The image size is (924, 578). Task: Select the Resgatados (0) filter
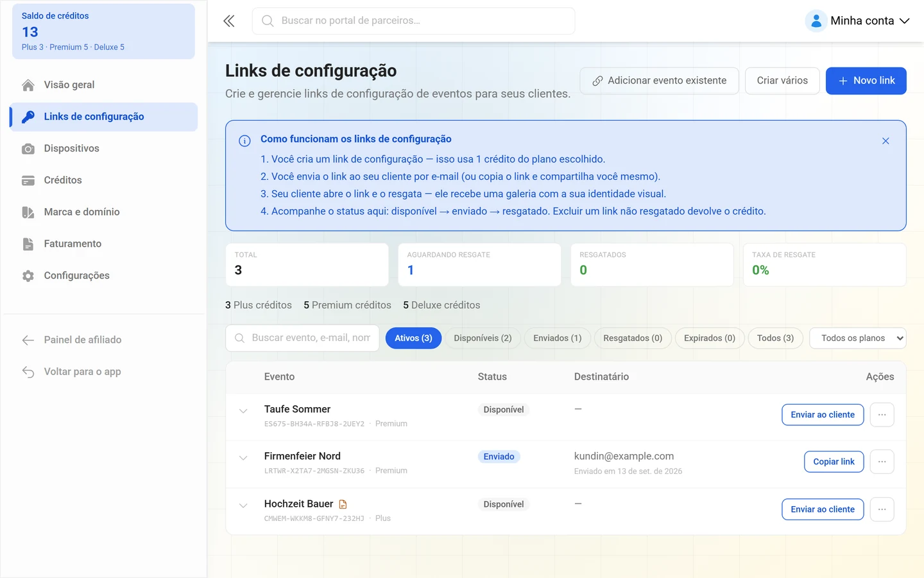pos(633,338)
